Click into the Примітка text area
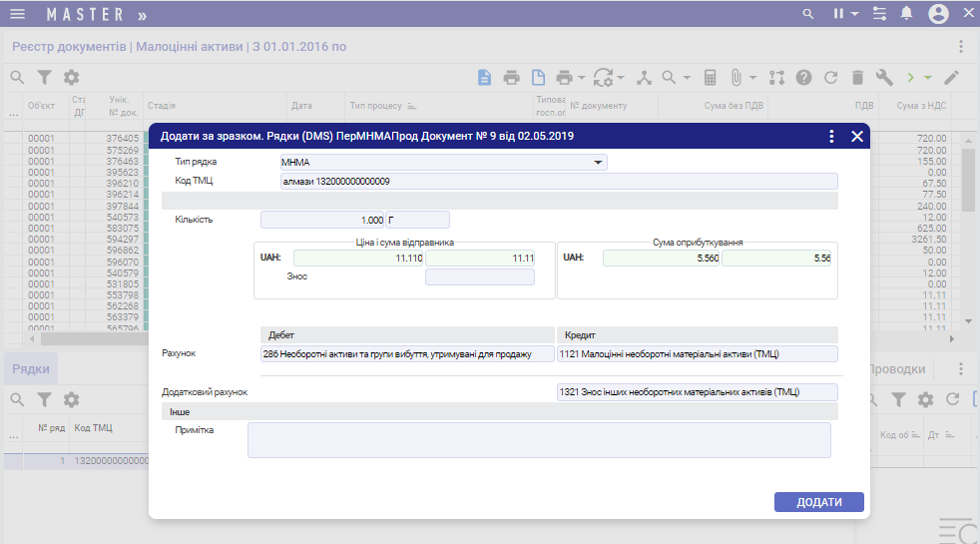The image size is (980, 544). pyautogui.click(x=539, y=439)
